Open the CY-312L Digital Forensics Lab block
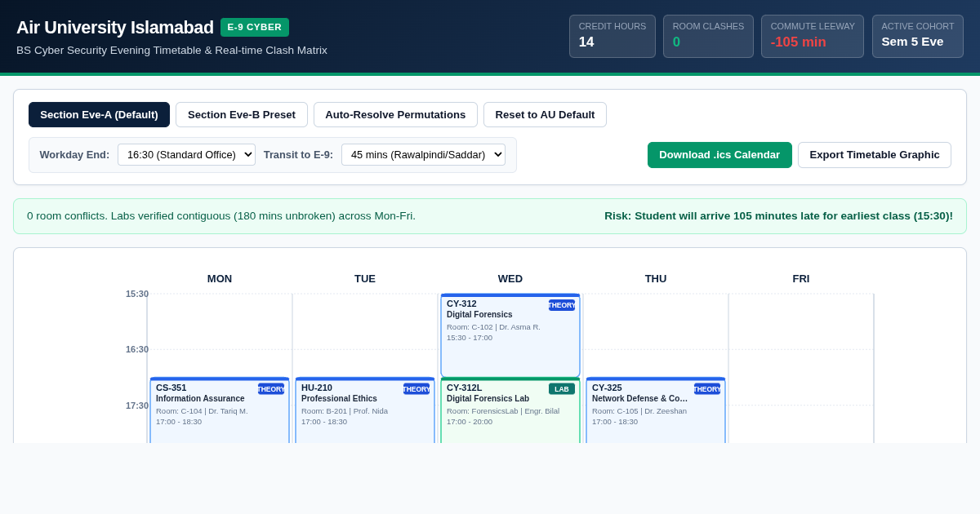Viewport: 980px width, 514px height. coord(510,410)
